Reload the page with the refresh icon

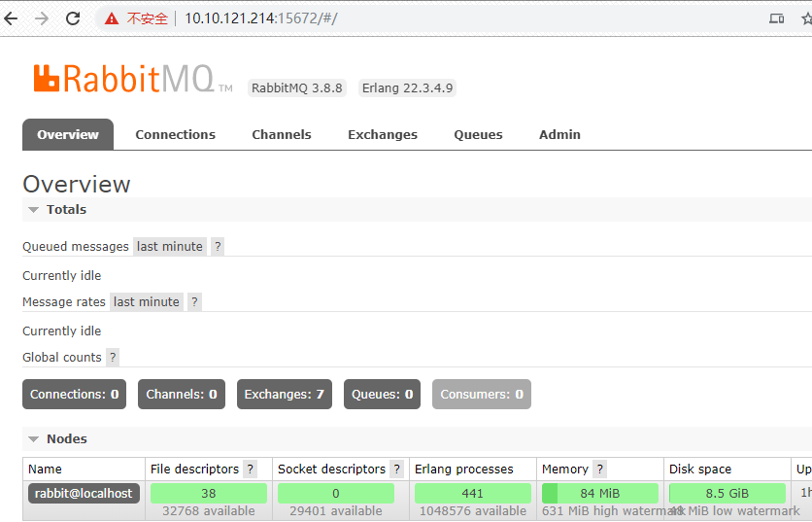pos(73,18)
